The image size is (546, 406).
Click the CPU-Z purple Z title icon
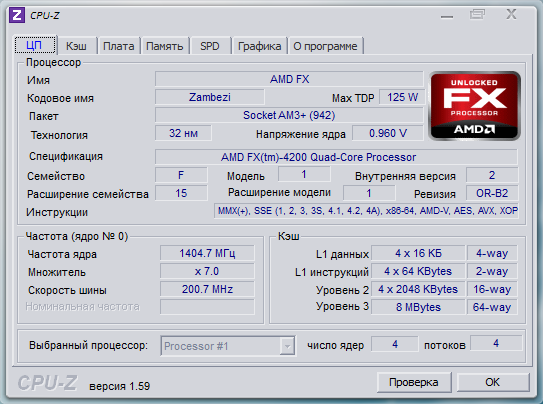(x=17, y=16)
